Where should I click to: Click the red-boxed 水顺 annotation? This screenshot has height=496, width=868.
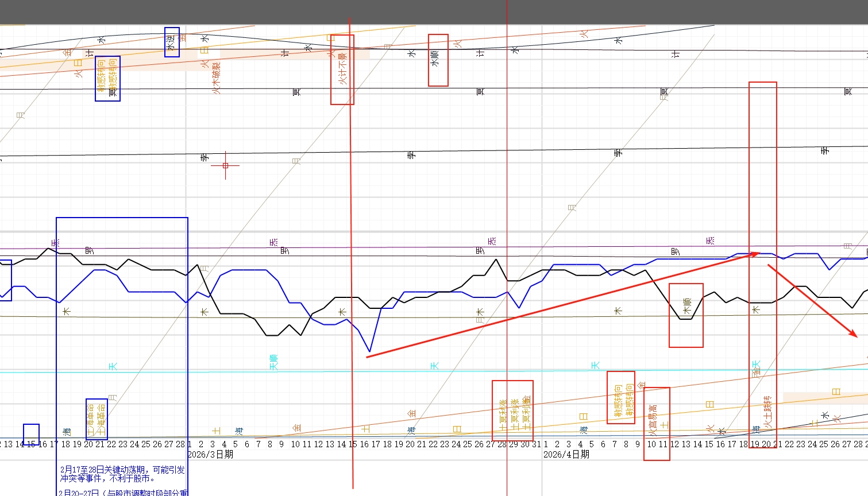(x=438, y=60)
